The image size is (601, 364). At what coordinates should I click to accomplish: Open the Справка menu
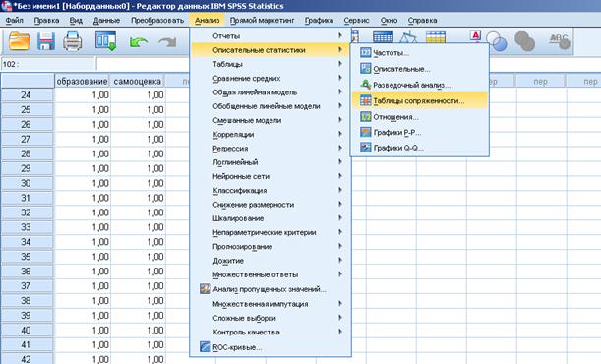pos(422,20)
